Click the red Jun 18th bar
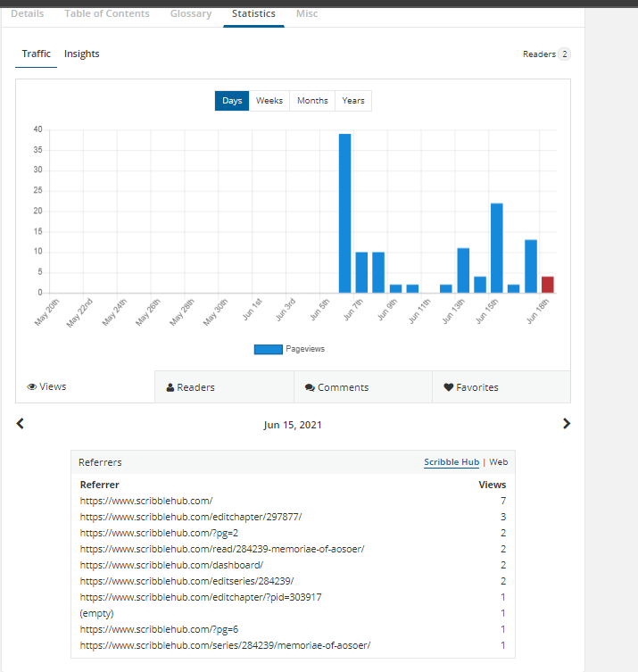 click(548, 285)
